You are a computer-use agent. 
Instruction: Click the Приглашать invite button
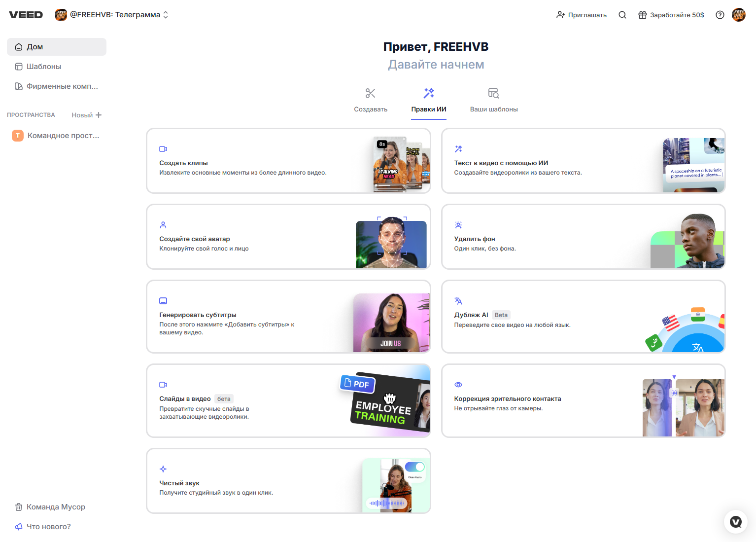(x=582, y=15)
